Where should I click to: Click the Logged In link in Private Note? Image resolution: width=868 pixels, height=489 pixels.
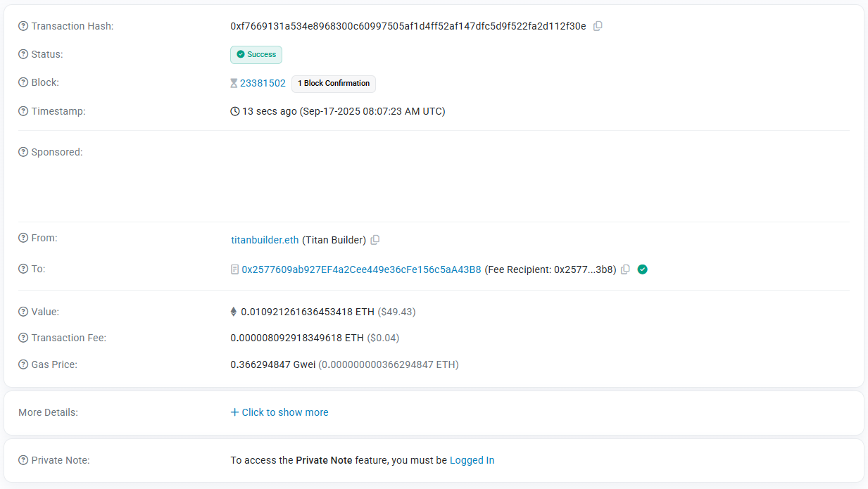472,459
